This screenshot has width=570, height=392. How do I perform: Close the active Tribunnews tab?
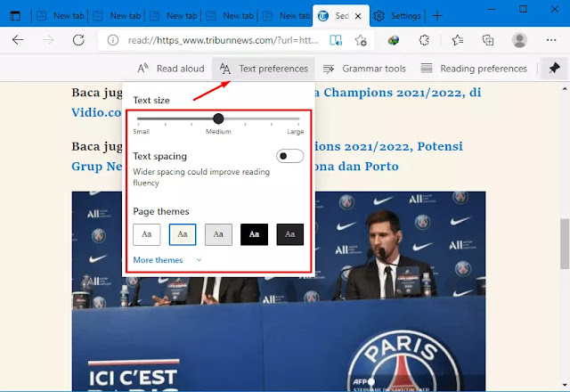point(358,16)
